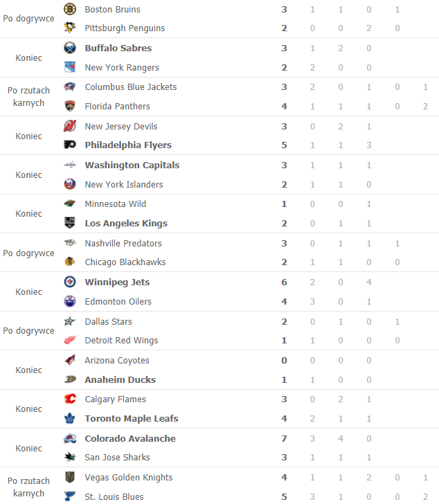Open the New York Islanders team link
The width and height of the screenshot is (439, 504).
click(x=124, y=184)
